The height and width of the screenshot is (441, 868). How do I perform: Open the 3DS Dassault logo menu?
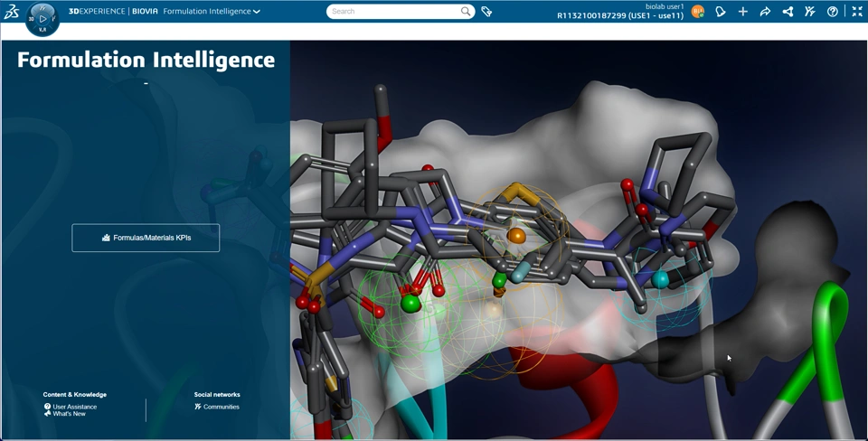(12, 12)
